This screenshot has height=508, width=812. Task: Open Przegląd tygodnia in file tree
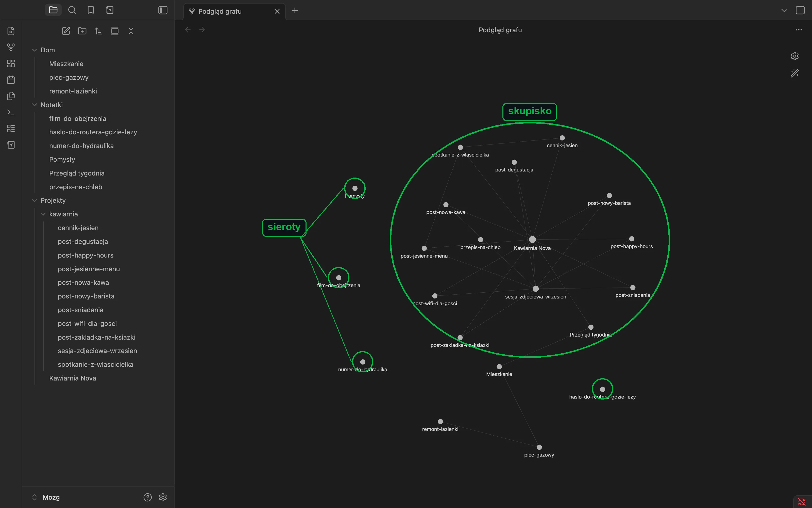(77, 173)
